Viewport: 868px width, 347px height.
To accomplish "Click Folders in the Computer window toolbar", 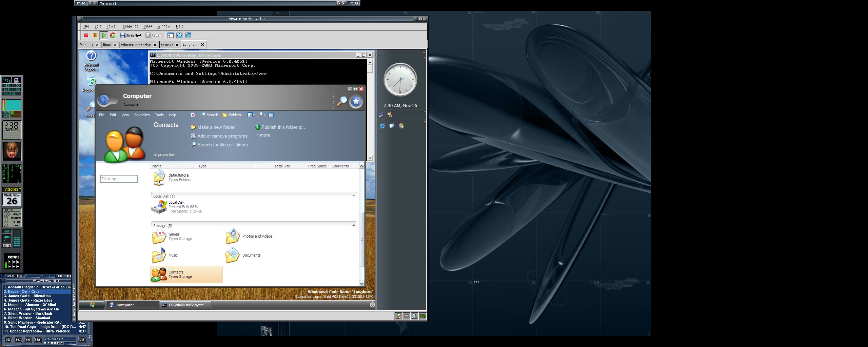I will [232, 115].
